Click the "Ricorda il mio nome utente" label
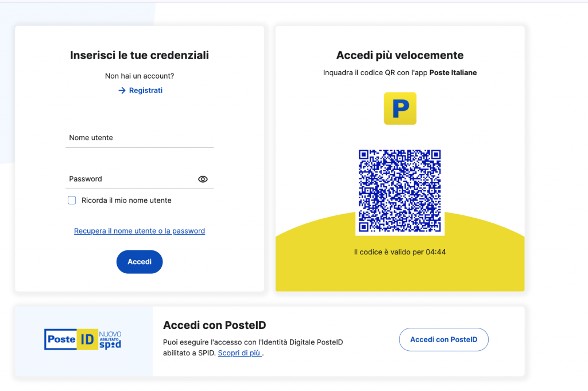 tap(126, 200)
